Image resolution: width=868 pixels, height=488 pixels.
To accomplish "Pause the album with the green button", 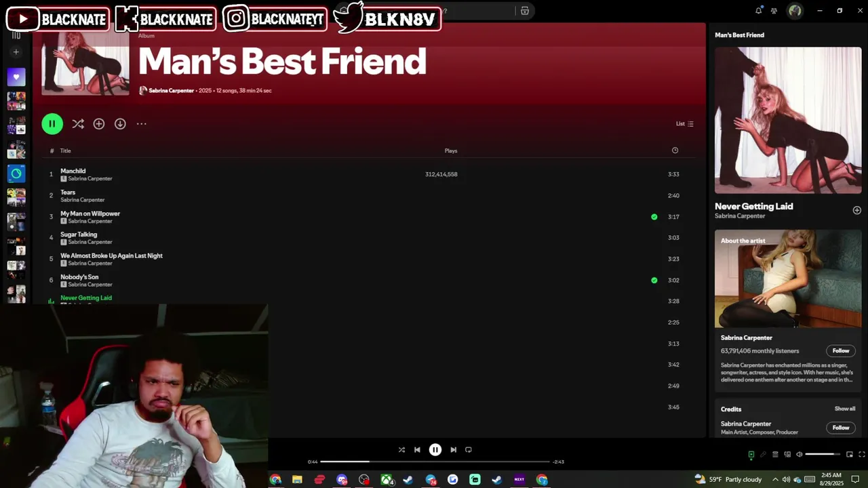I will [52, 124].
